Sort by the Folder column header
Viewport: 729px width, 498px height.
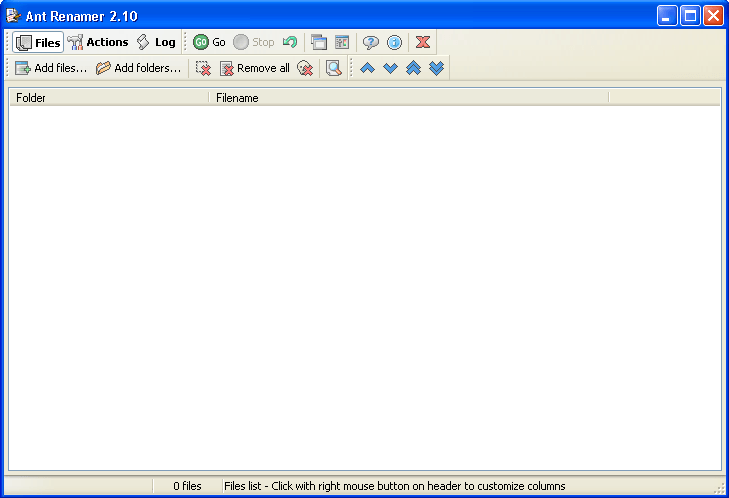109,98
